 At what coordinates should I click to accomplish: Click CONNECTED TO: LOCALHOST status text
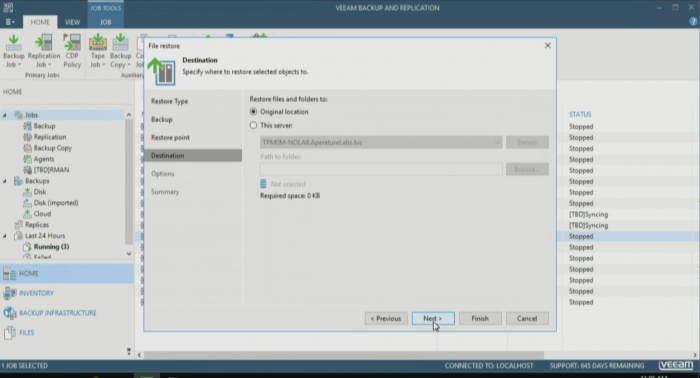(489, 366)
